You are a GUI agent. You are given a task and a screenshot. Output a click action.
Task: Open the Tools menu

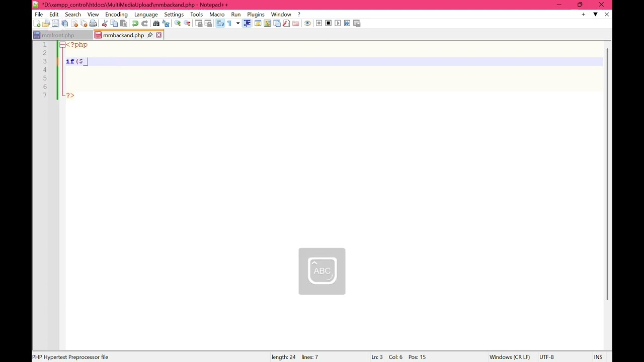pyautogui.click(x=197, y=14)
